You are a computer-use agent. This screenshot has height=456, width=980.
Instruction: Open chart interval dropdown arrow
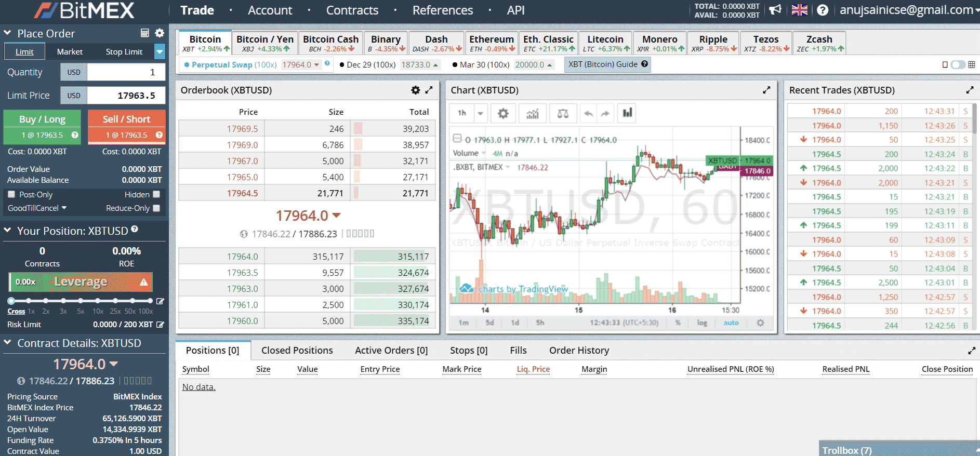[480, 113]
